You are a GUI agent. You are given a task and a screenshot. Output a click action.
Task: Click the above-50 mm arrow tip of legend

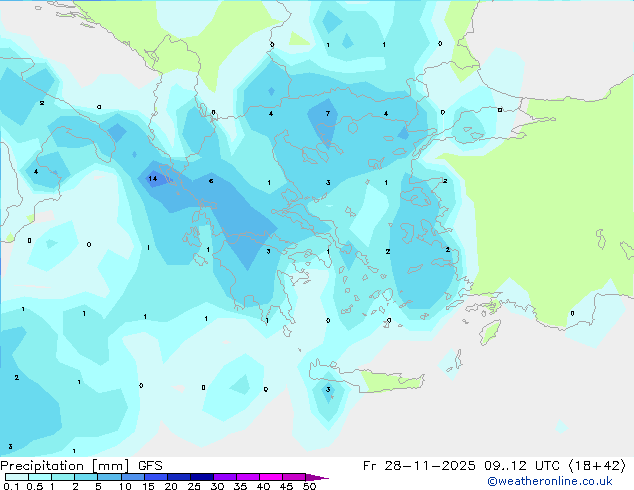317,477
